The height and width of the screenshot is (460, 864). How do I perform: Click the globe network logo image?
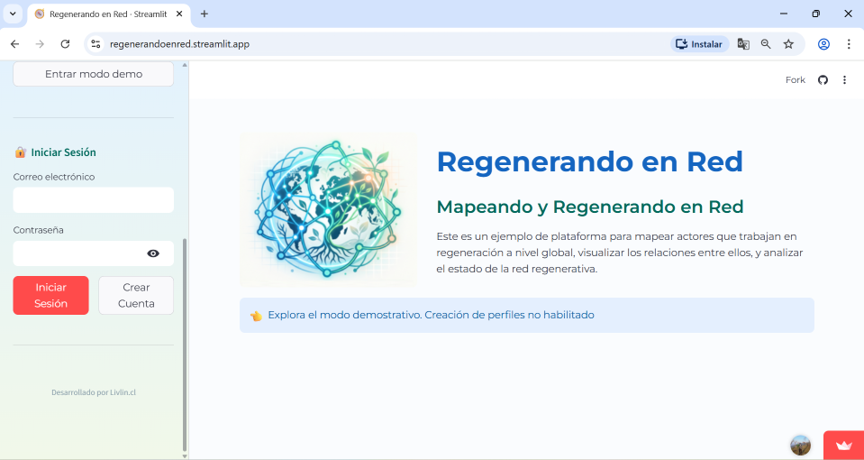click(x=328, y=209)
